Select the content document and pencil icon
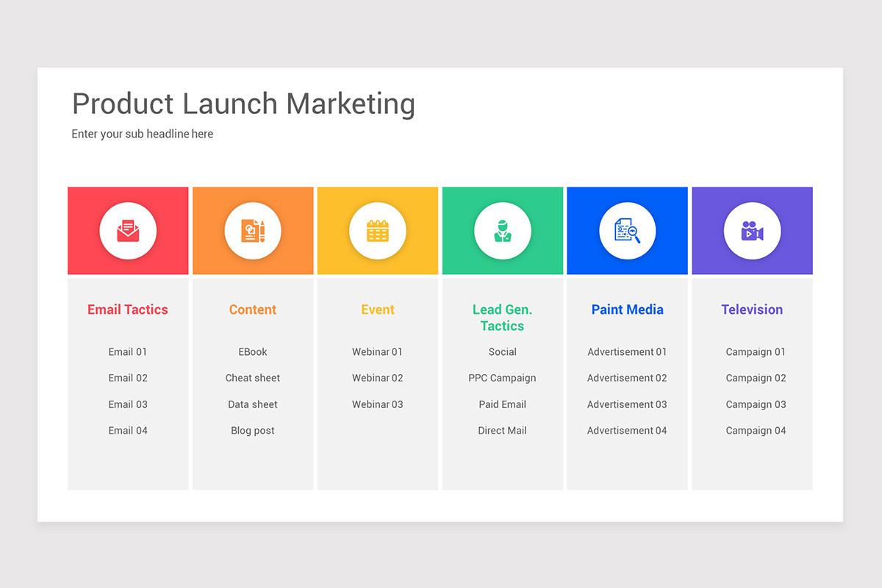 [x=253, y=232]
